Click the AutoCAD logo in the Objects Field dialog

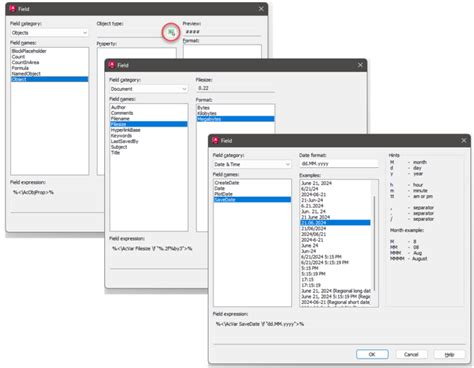(x=13, y=9)
